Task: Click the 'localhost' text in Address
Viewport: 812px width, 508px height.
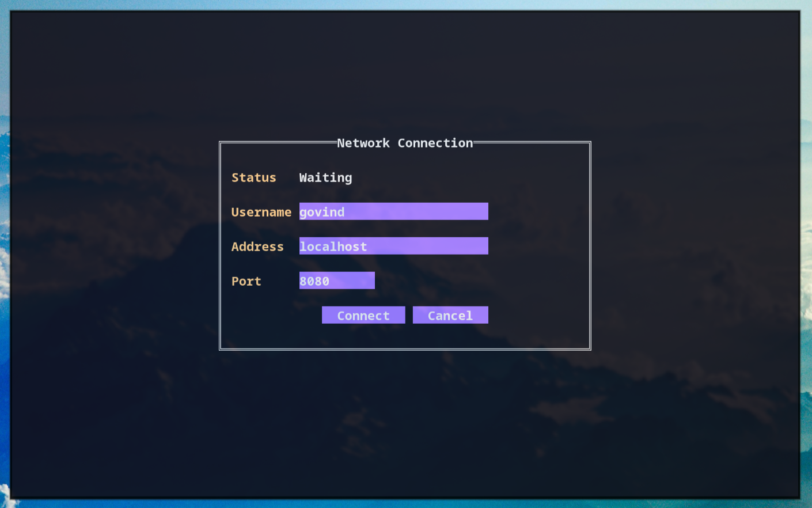Action: pos(333,247)
